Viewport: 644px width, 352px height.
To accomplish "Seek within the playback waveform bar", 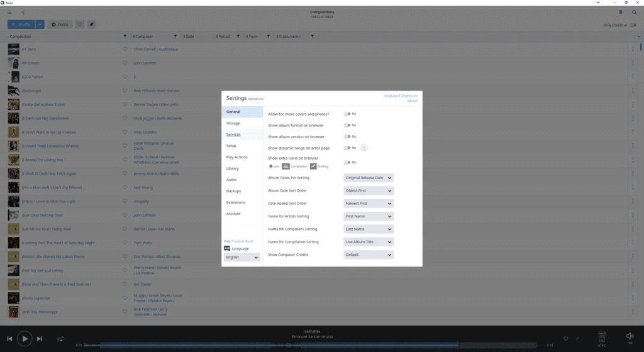I will [314, 345].
